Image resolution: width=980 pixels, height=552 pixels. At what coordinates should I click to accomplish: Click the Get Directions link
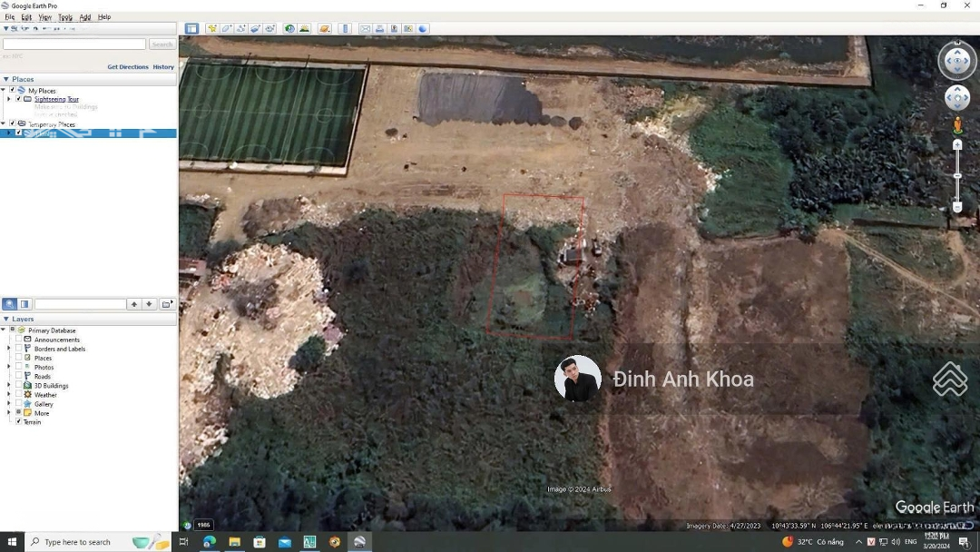tap(127, 67)
